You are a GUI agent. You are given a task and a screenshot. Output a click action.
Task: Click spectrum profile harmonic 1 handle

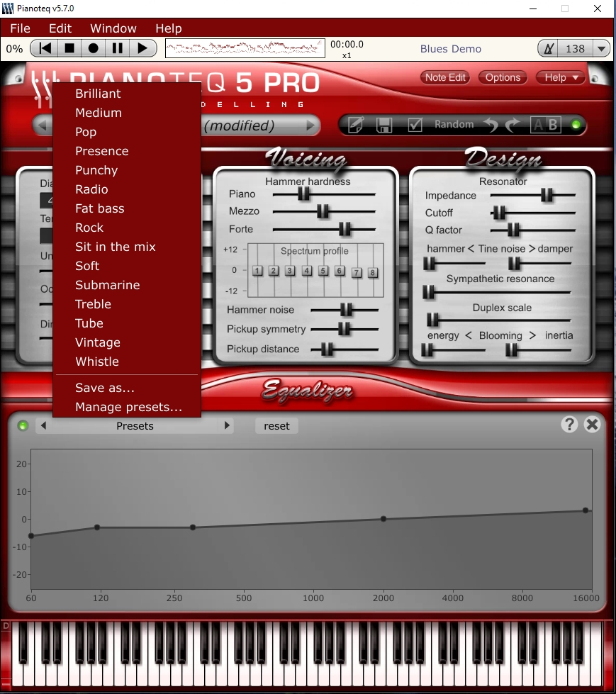(x=257, y=270)
